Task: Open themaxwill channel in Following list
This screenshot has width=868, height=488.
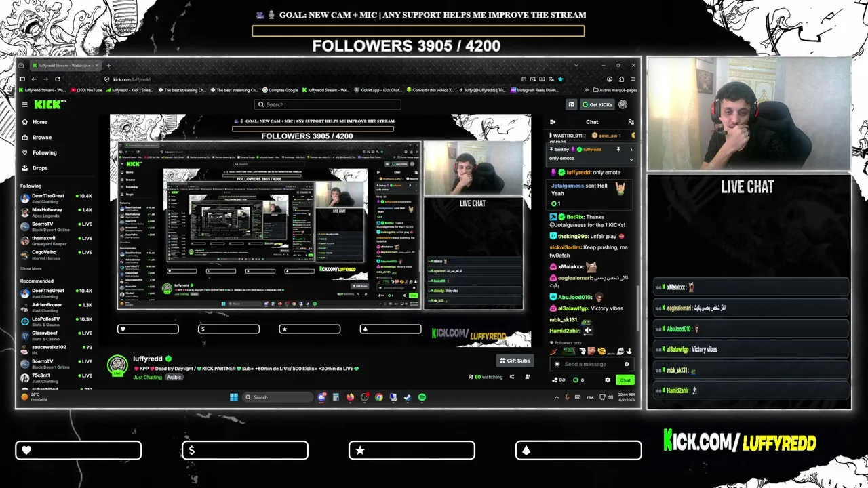Action: click(x=56, y=241)
